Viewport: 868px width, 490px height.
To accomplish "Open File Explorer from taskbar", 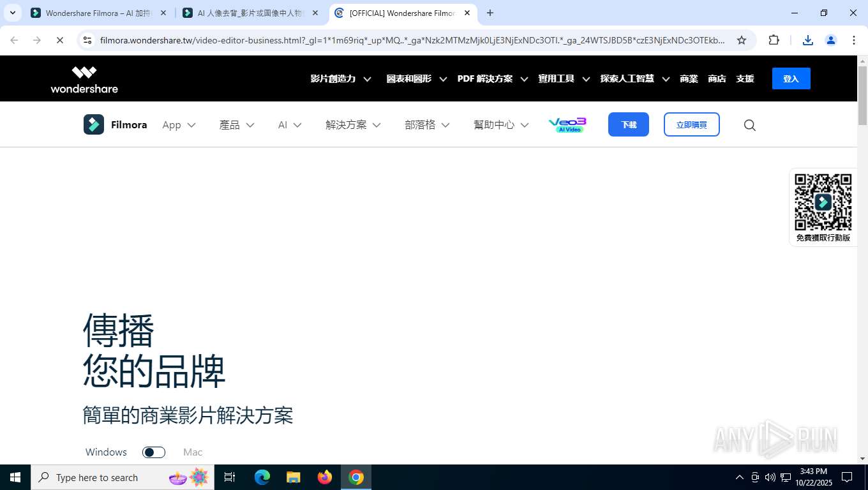I will tap(294, 477).
